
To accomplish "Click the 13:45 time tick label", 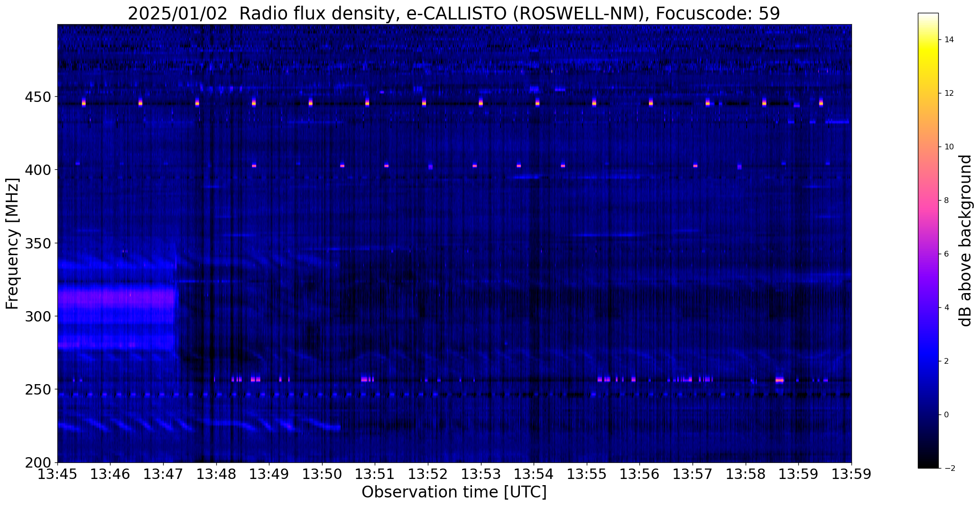I will [x=57, y=474].
